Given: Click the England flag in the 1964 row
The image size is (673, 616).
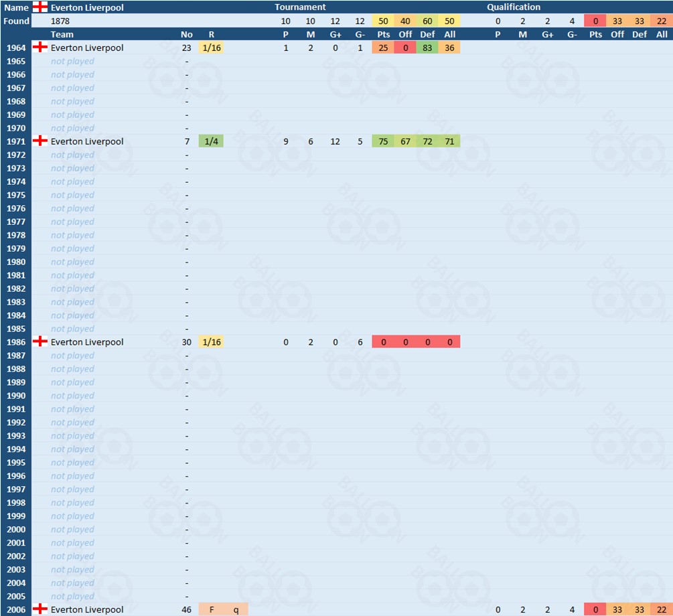Looking at the screenshot, I should coord(40,48).
